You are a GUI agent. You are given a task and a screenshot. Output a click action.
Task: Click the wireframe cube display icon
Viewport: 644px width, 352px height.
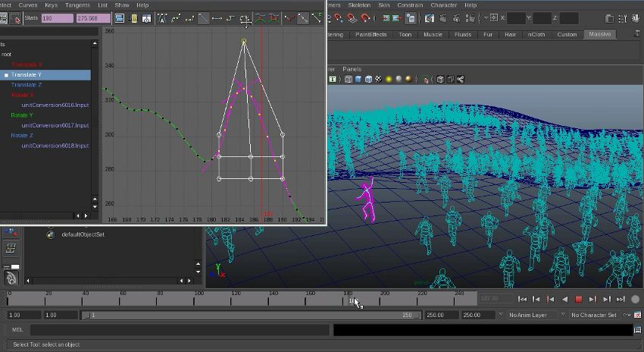point(349,79)
